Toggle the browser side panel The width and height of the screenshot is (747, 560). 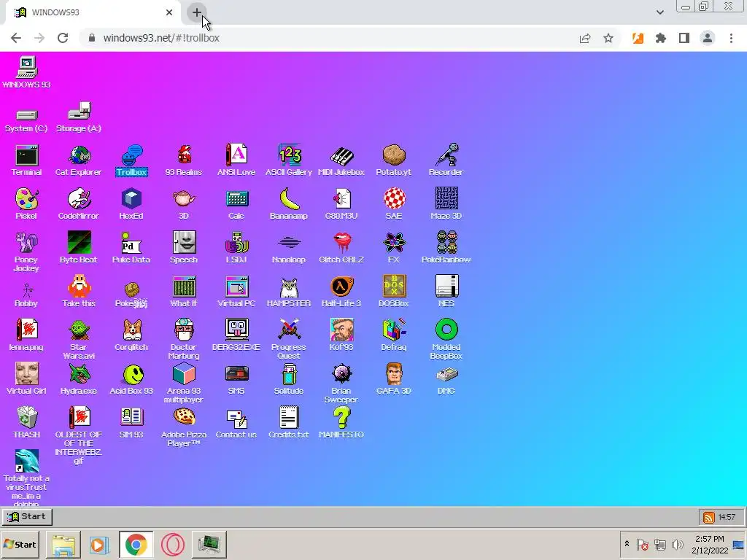tap(684, 38)
